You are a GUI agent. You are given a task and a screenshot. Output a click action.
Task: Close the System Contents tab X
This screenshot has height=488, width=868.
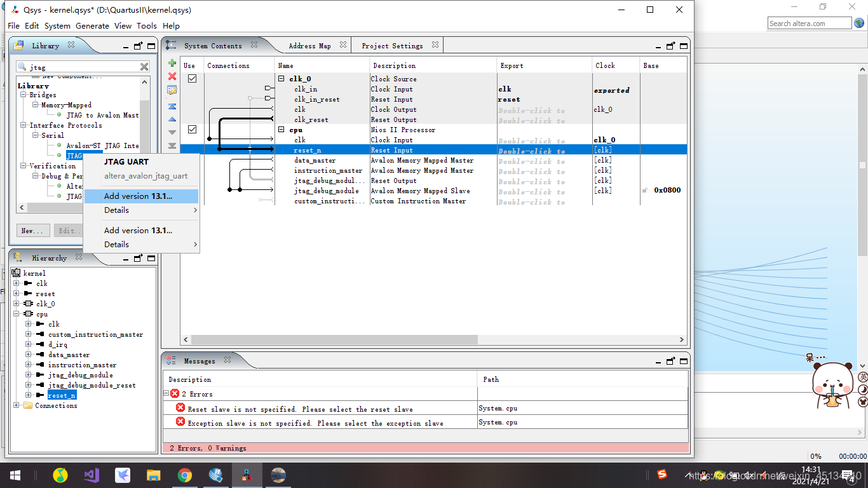(x=254, y=45)
